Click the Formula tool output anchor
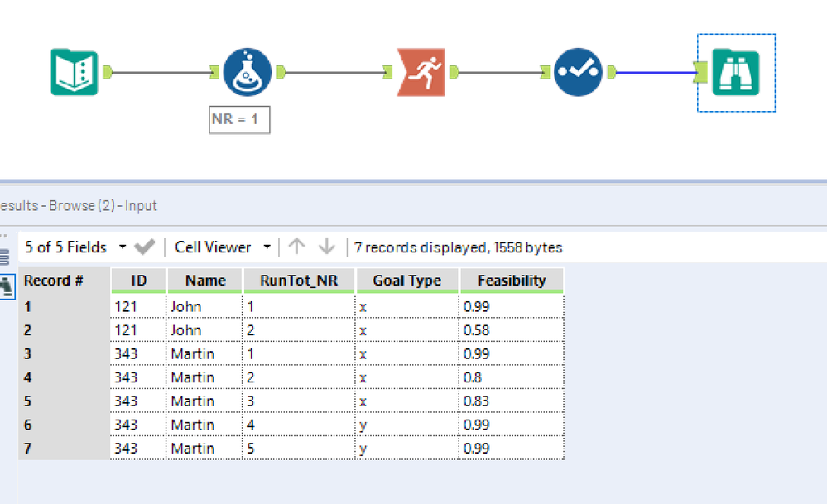This screenshot has height=504, width=827. [x=281, y=72]
